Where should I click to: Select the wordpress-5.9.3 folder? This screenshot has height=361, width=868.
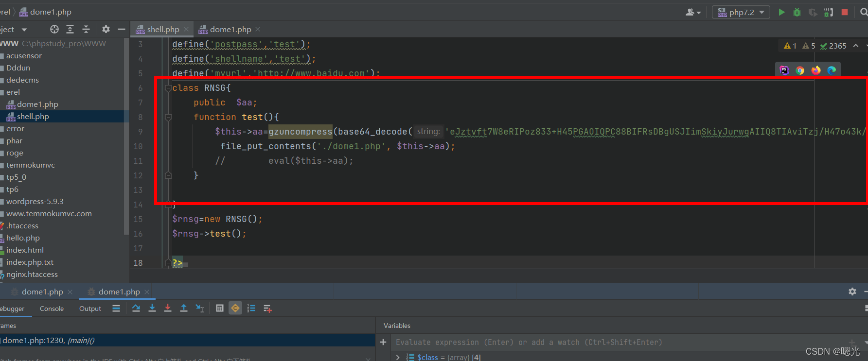click(x=35, y=201)
